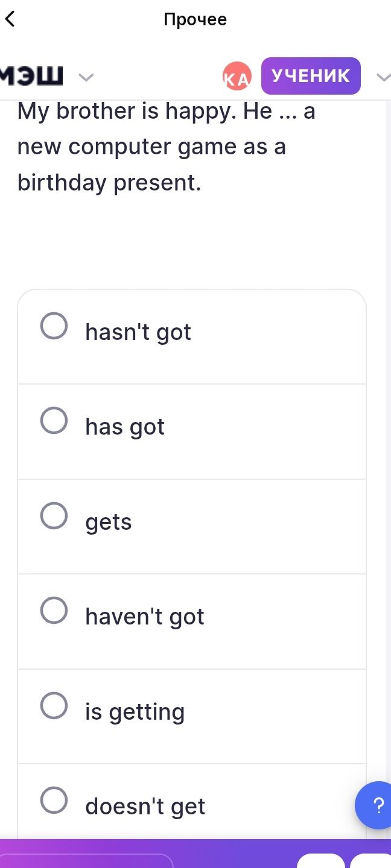Select the "doesn't get" radio button
Image resolution: width=391 pixels, height=868 pixels.
coord(54,800)
